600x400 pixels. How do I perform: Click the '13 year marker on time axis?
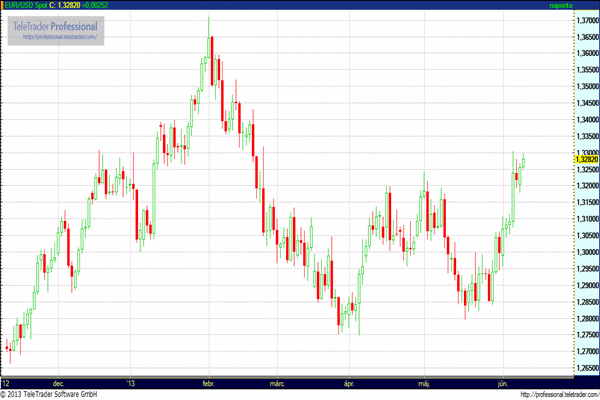129,383
